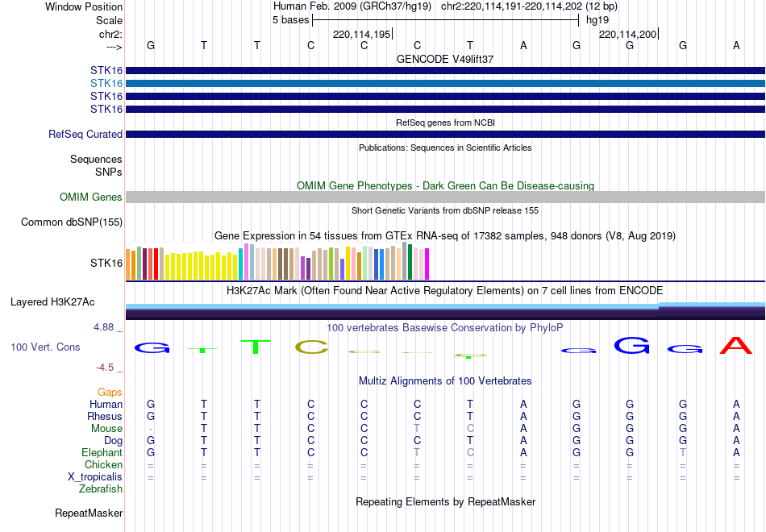766x532 pixels.
Task: Click the chr2:220,114,191-220,114,202 position text
Action: click(x=511, y=6)
